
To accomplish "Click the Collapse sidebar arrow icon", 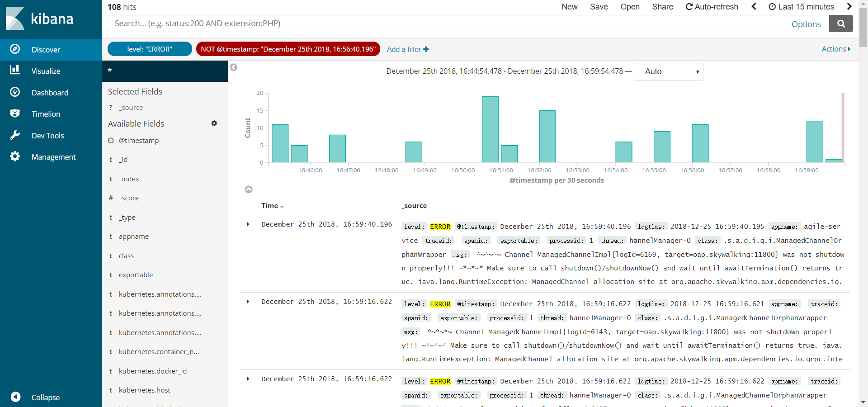I will [x=16, y=397].
